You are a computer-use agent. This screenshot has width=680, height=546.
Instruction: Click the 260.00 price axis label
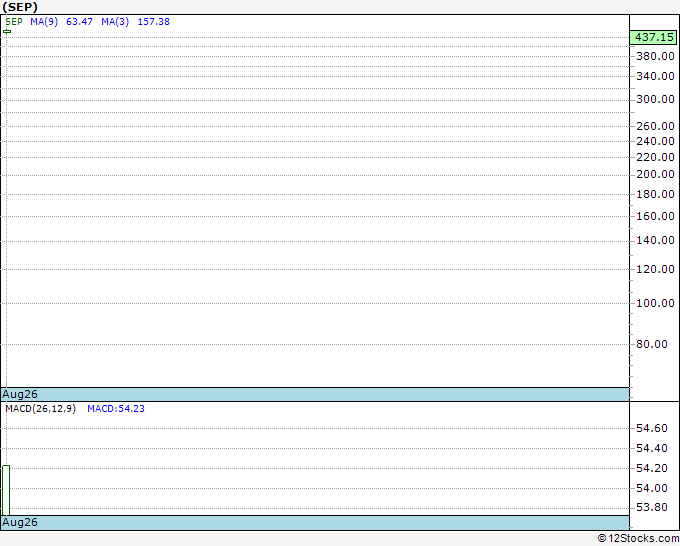[655, 126]
